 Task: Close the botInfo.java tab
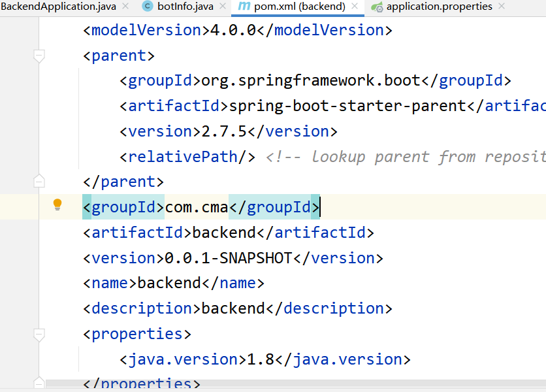[222, 7]
